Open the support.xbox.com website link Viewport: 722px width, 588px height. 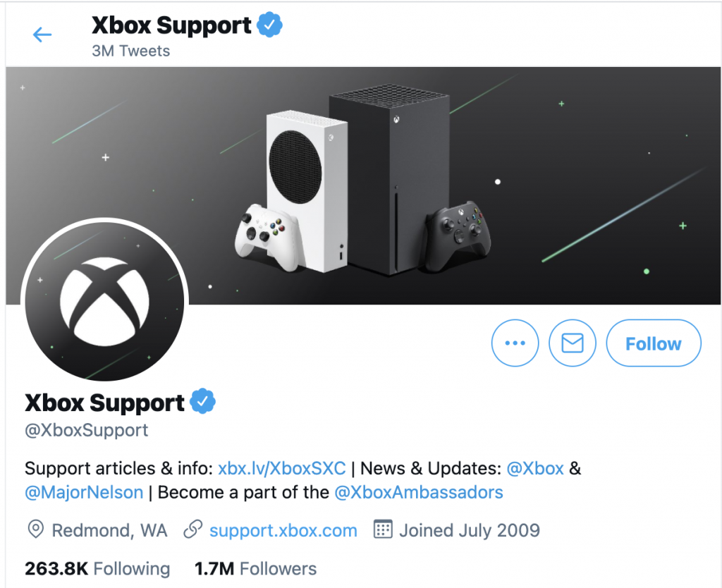(283, 530)
